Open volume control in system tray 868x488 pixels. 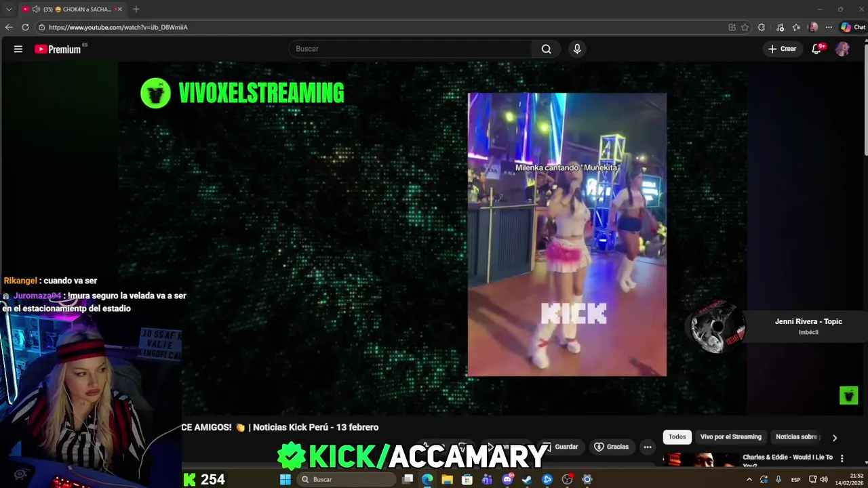[824, 479]
